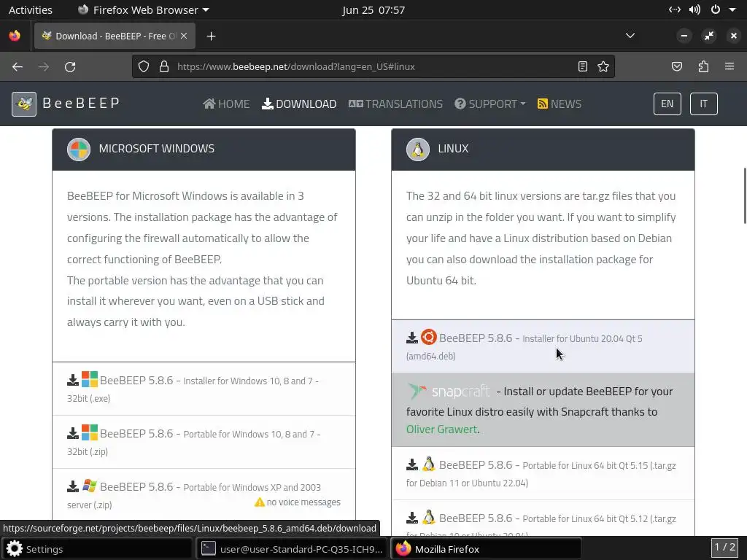The image size is (747, 560).
Task: Click the URL address bar field
Action: pos(373,66)
